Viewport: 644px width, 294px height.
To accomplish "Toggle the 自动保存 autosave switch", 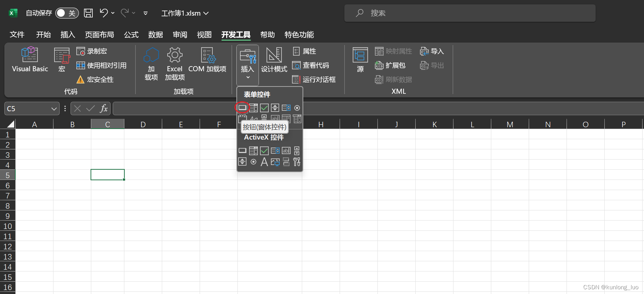I will [x=67, y=13].
